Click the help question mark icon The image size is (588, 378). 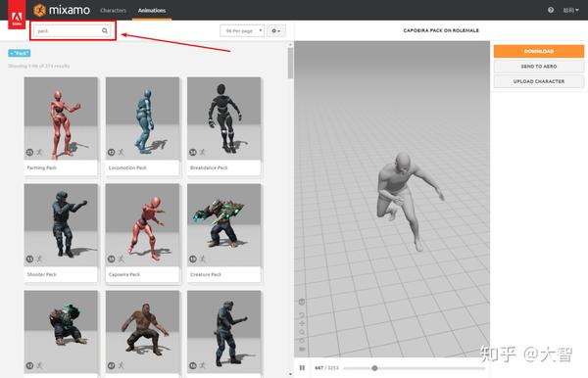click(551, 10)
